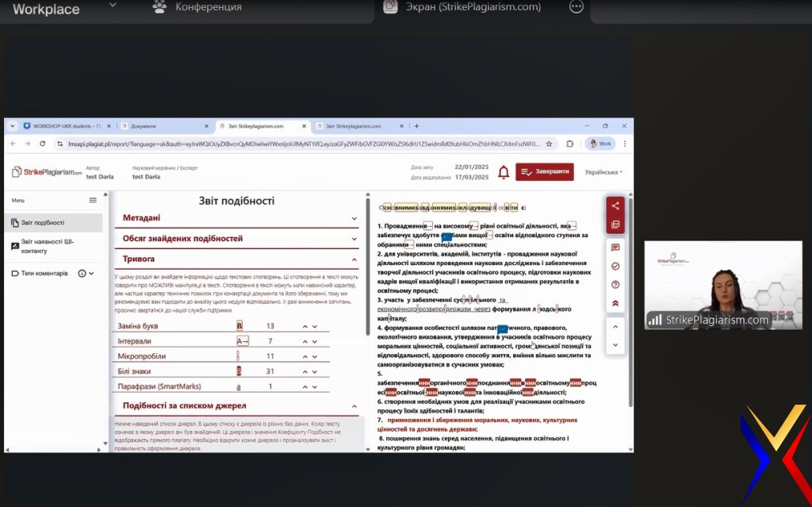Collapse the Тривога section

tap(354, 259)
